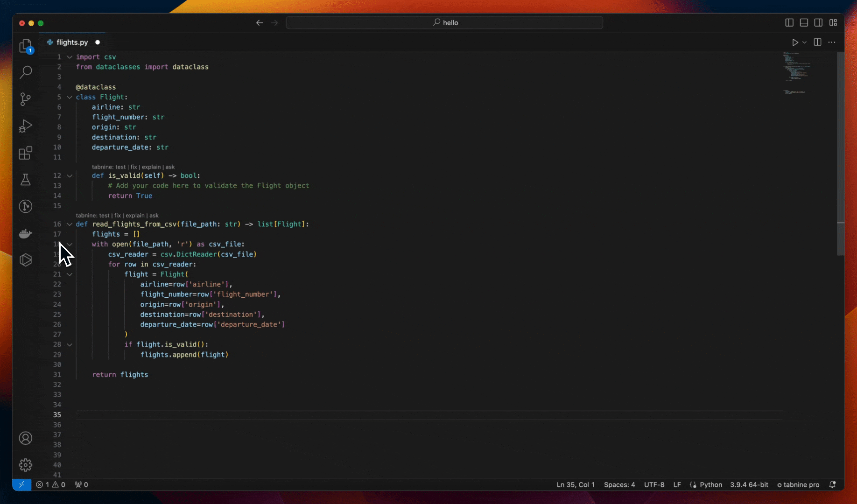
Task: Click the 'hello' command center search box
Action: pyautogui.click(x=444, y=23)
